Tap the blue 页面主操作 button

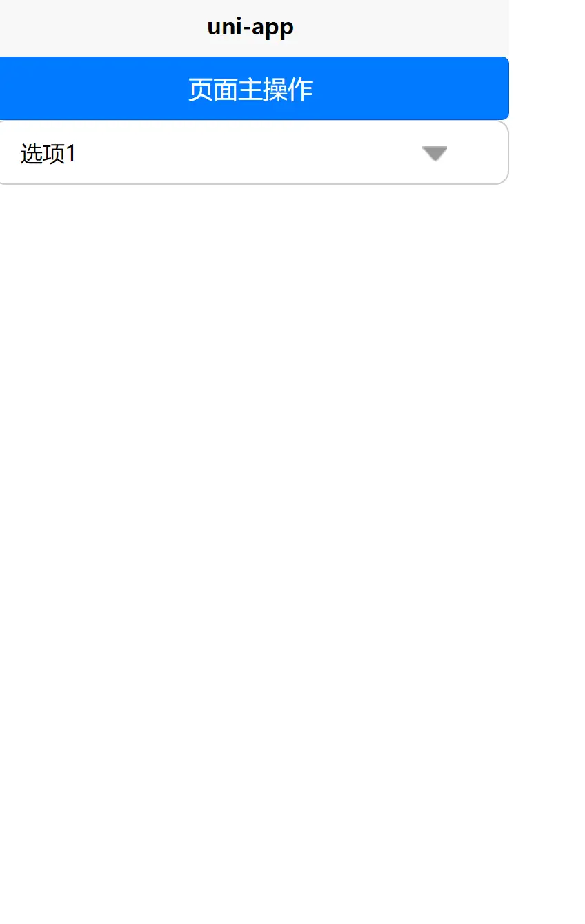click(254, 88)
